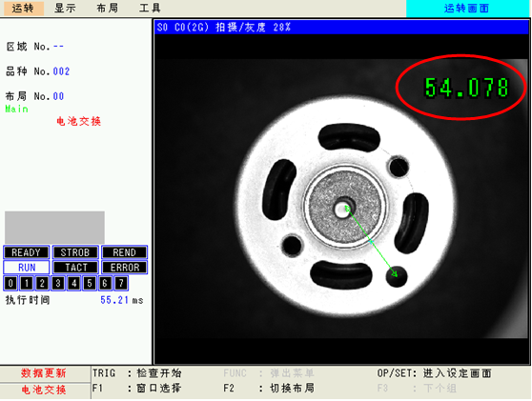The image size is (532, 401).
Task: Click the gray preview box
Action: pos(54,228)
